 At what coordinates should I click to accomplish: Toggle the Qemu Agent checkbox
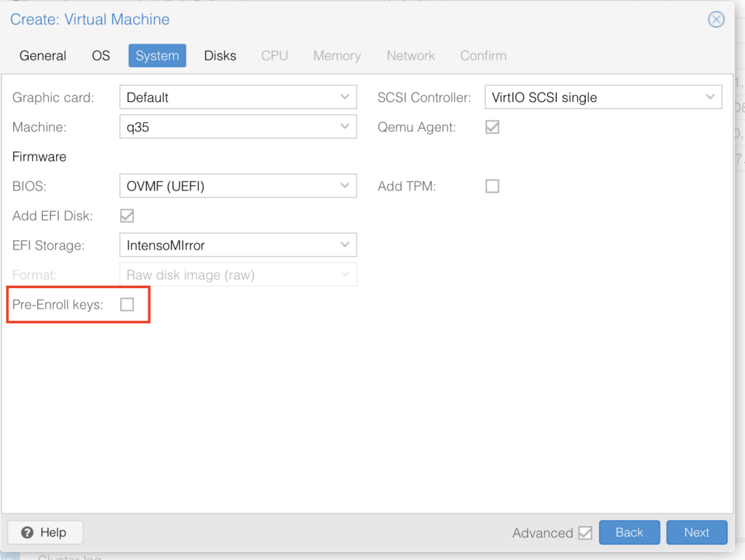493,127
